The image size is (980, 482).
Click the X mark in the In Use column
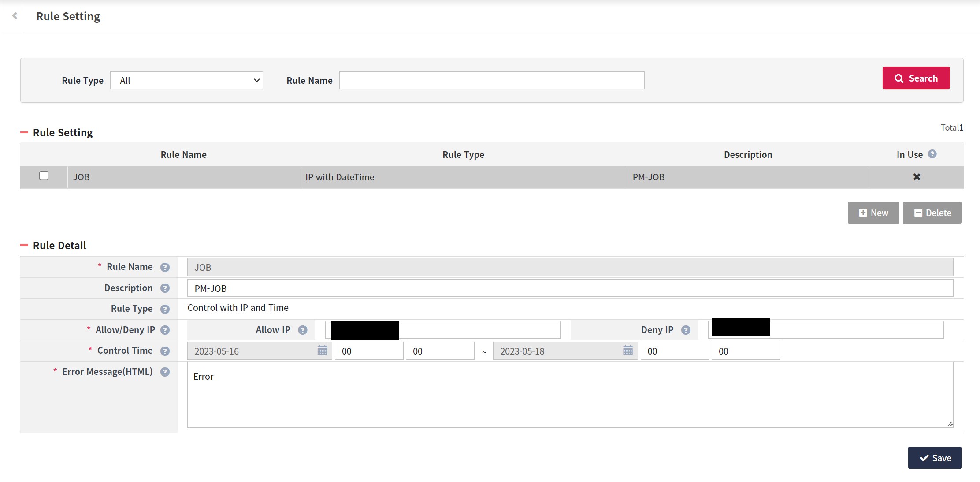tap(917, 177)
